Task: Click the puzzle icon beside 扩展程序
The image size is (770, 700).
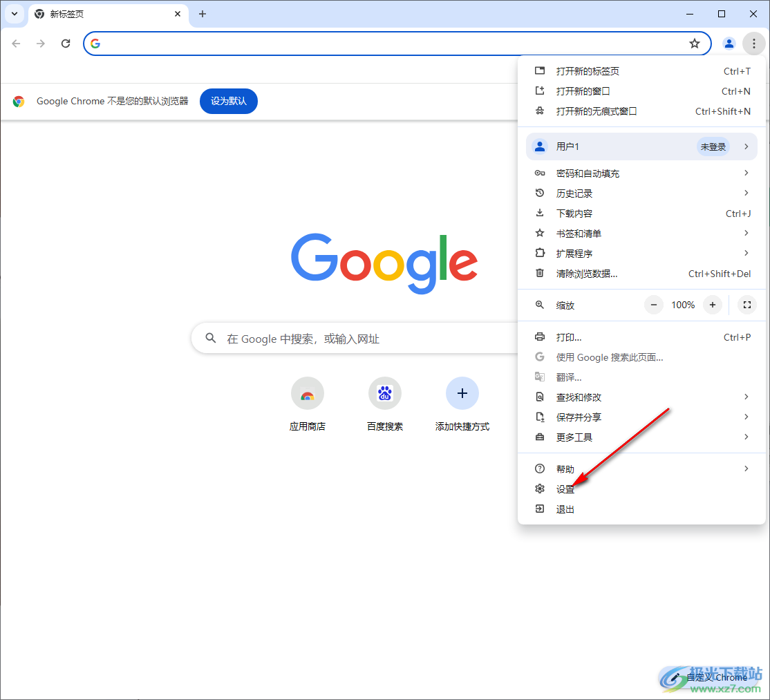Action: 540,253
